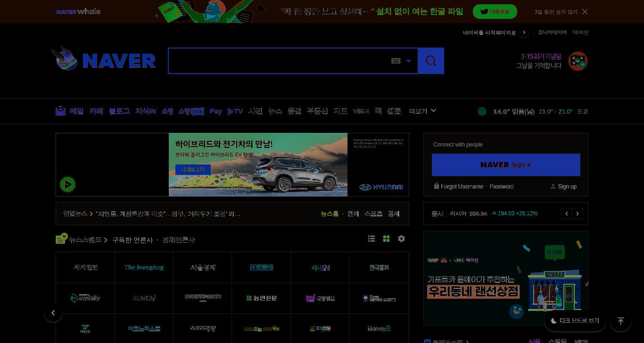Image resolution: width=644 pixels, height=343 pixels.
Task: Open the 농민신문 tile
Action: point(261,298)
